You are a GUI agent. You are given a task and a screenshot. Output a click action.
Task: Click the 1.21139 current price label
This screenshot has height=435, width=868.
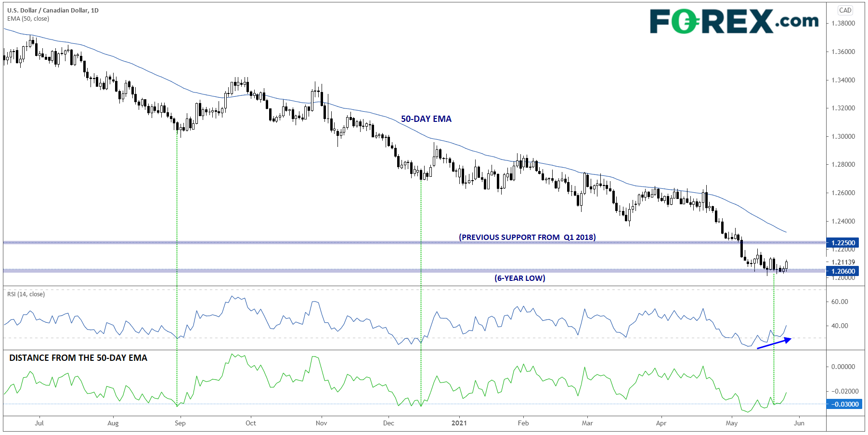tap(843, 262)
